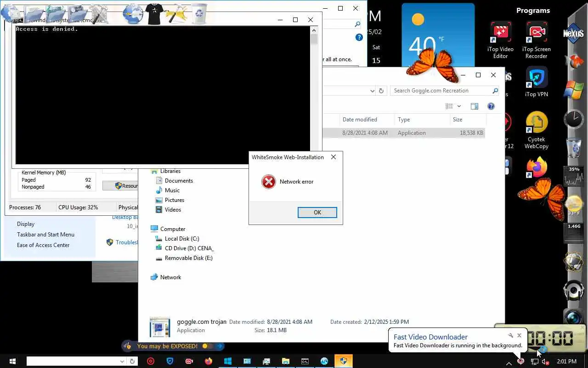Open the Help icon in the Explorer window
Image resolution: width=588 pixels, height=368 pixels.
pyautogui.click(x=491, y=106)
